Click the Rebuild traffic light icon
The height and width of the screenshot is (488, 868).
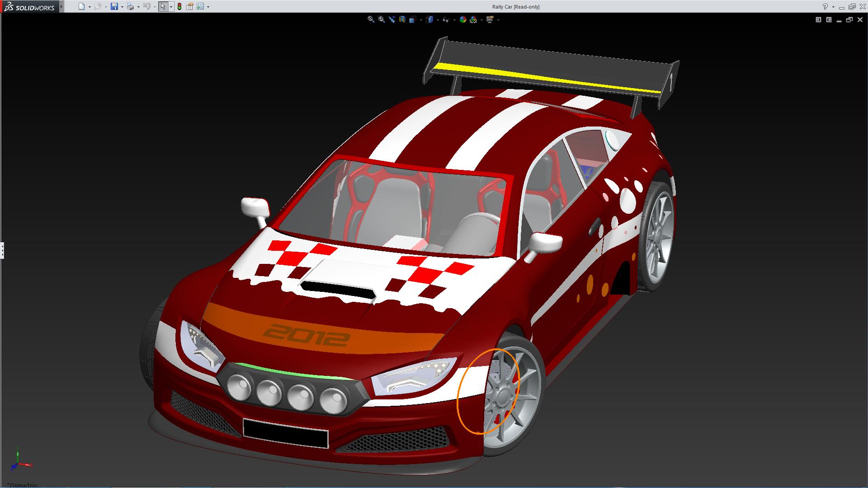pyautogui.click(x=179, y=6)
